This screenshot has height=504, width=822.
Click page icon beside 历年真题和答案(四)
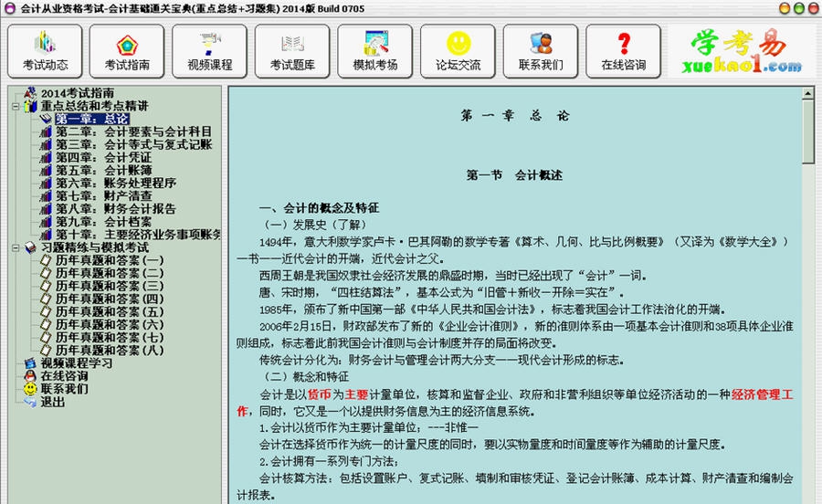(47, 299)
